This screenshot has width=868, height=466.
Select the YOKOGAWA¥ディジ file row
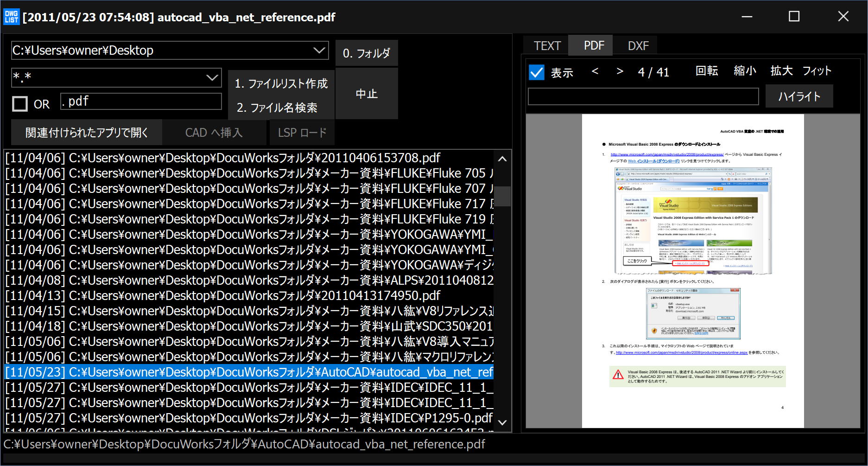[248, 265]
